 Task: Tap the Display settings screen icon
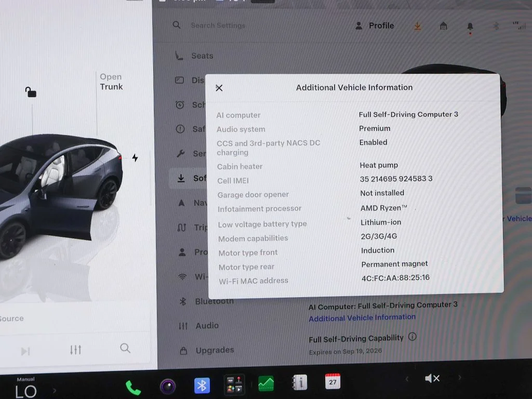click(179, 80)
